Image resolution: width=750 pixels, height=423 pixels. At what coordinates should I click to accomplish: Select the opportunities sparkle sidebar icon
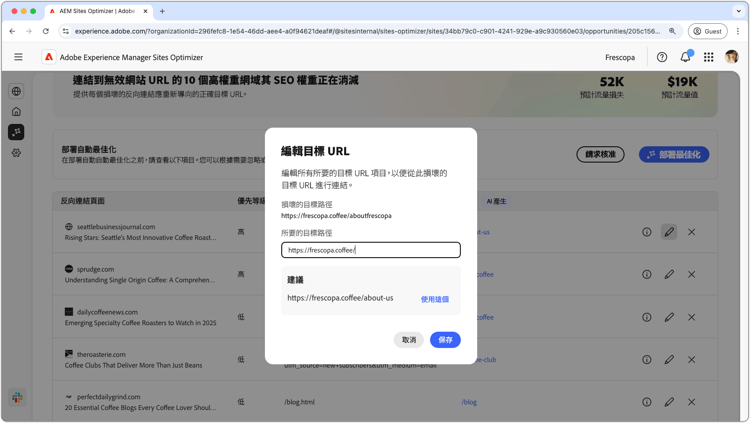pyautogui.click(x=16, y=132)
